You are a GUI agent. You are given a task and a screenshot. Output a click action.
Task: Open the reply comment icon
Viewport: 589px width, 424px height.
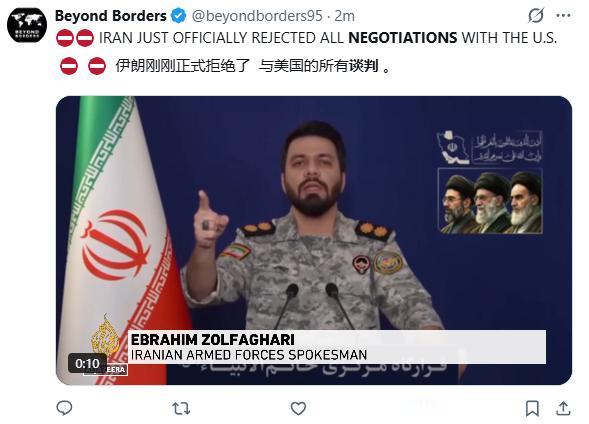[x=64, y=408]
